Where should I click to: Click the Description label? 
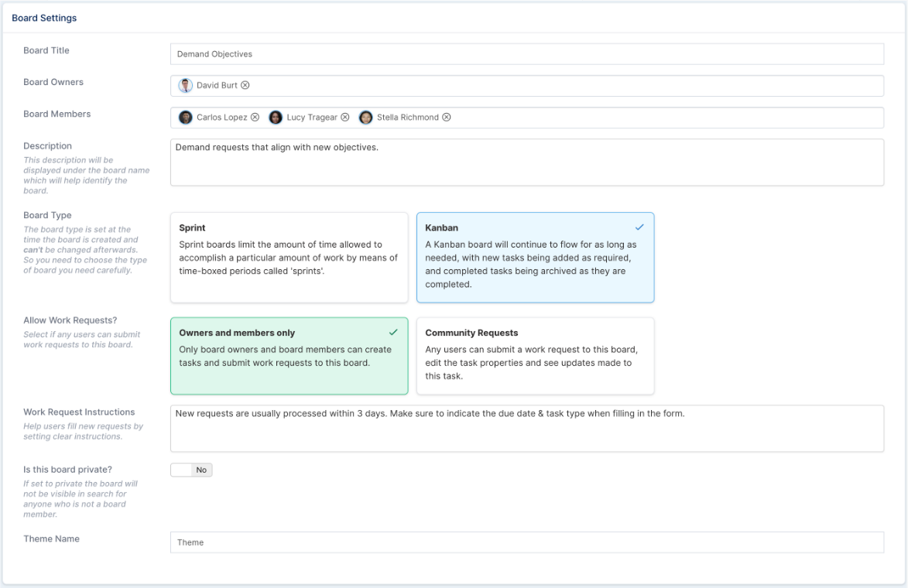[x=47, y=146]
